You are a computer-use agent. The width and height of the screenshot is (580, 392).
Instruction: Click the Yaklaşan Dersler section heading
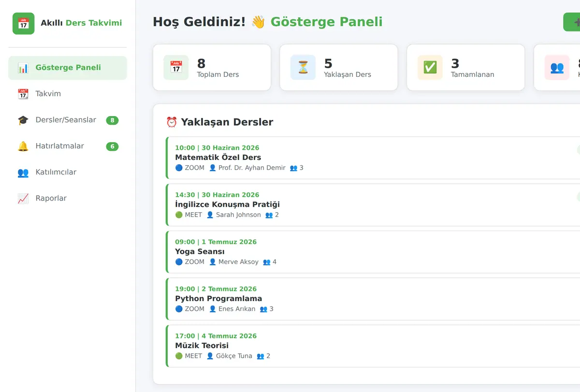[x=220, y=122]
